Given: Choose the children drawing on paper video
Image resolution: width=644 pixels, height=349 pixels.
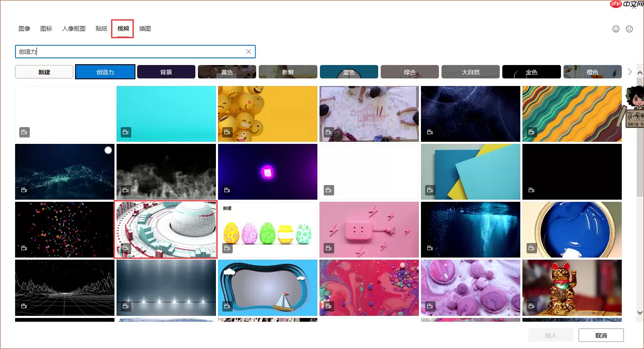Looking at the screenshot, I should click(x=369, y=114).
